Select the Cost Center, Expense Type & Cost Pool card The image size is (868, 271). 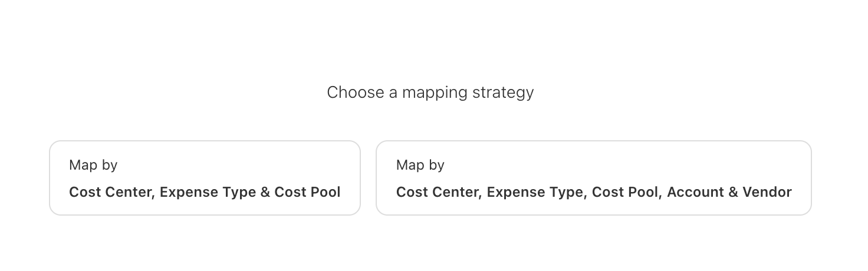pos(205,178)
